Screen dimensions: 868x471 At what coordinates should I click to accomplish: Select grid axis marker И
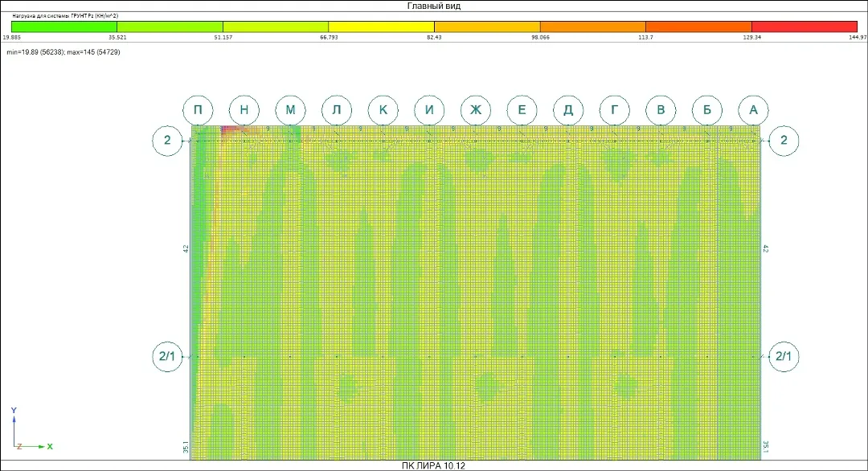[x=429, y=109]
